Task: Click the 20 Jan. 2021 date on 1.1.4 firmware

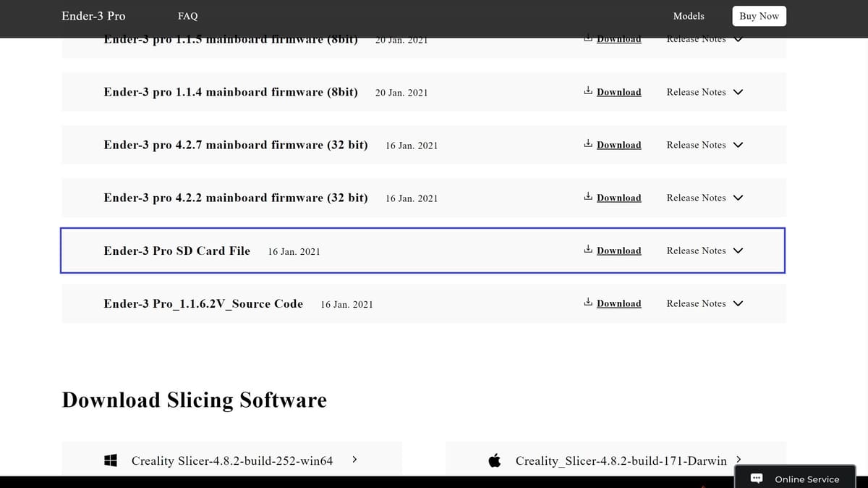Action: point(401,93)
